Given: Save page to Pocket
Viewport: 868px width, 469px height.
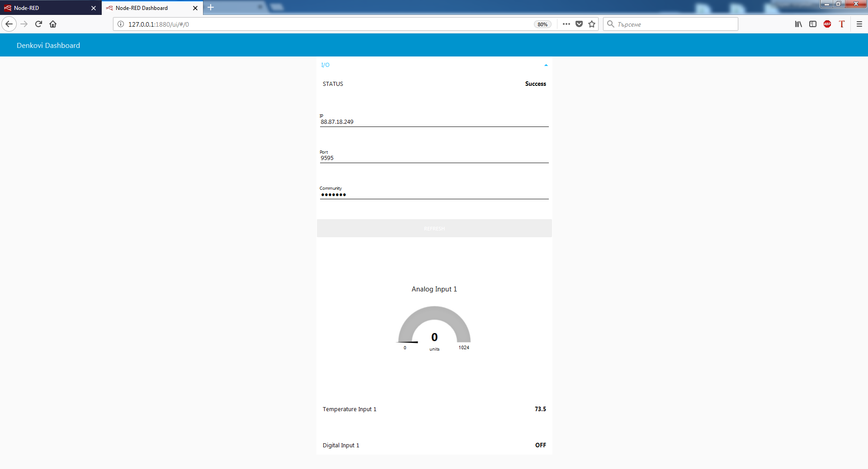Looking at the screenshot, I should [579, 24].
